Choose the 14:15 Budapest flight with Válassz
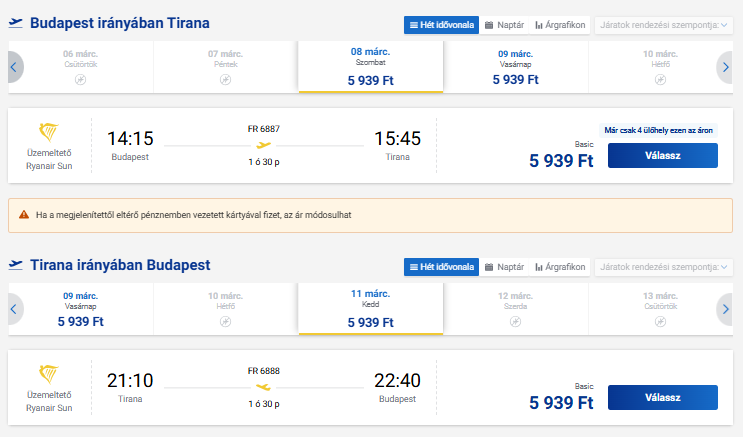Image resolution: width=743 pixels, height=437 pixels. 662,155
